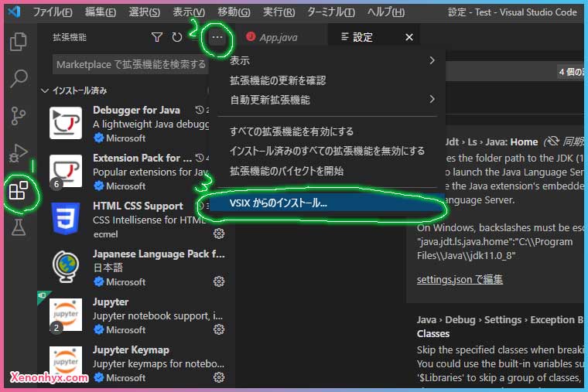Click the Java: Home setting heading
Screen dimensions: 588x392
491,141
